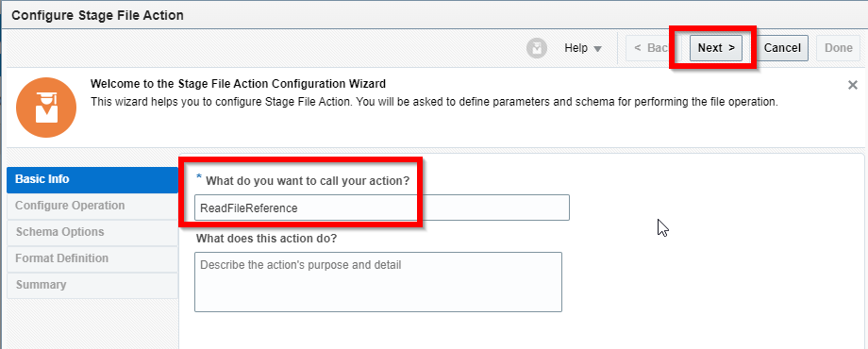Go to the Configure Operation step
Image resolution: width=868 pixels, height=349 pixels.
click(x=92, y=206)
